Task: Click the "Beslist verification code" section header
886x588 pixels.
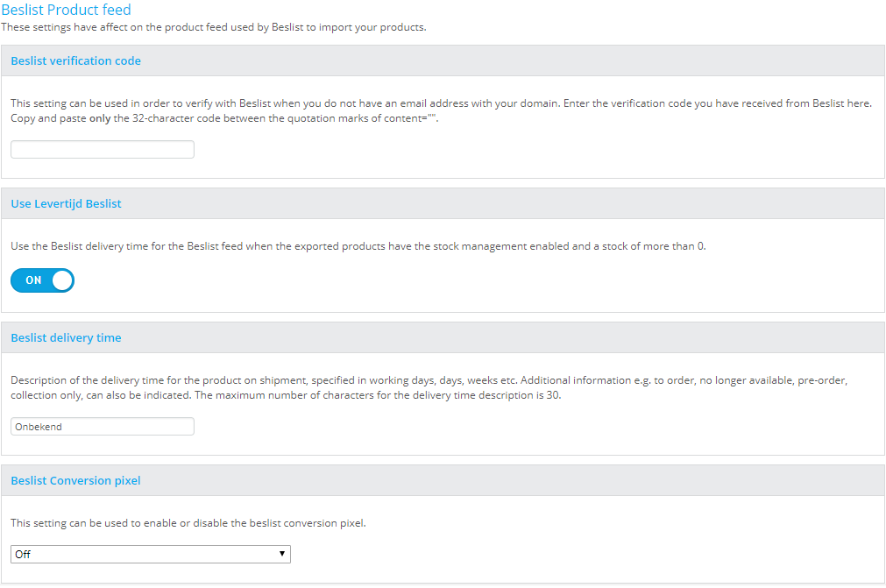Action: 75,61
